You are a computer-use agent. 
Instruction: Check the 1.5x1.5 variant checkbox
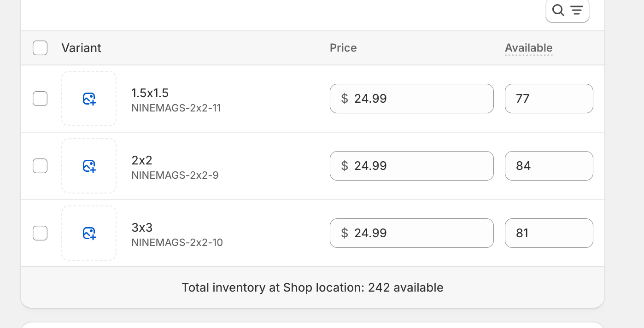[x=40, y=99]
